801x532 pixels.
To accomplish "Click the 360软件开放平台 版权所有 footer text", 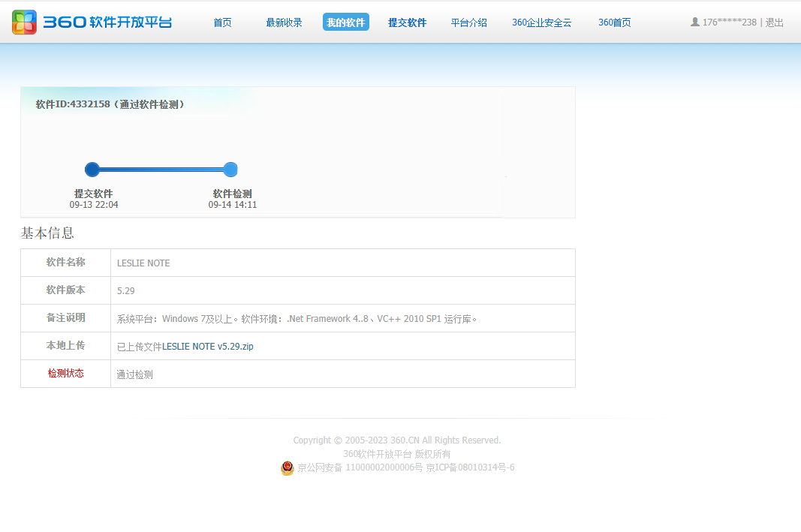I will pyautogui.click(x=397, y=454).
